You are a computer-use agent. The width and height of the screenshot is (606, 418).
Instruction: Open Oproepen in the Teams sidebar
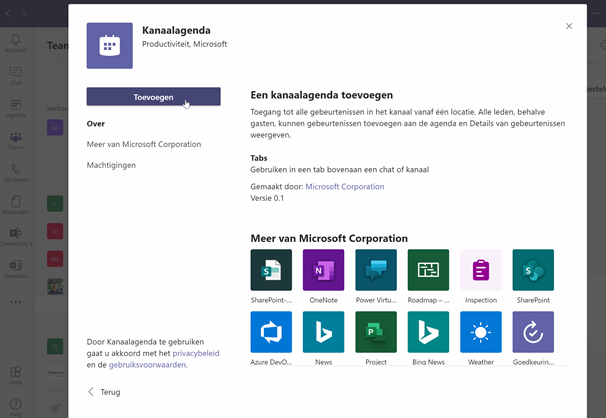(15, 173)
